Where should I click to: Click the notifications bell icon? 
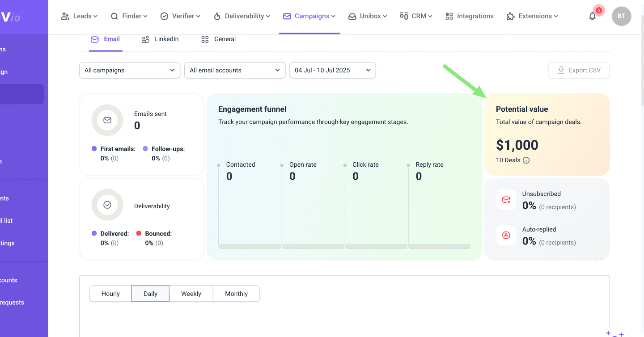click(x=592, y=17)
